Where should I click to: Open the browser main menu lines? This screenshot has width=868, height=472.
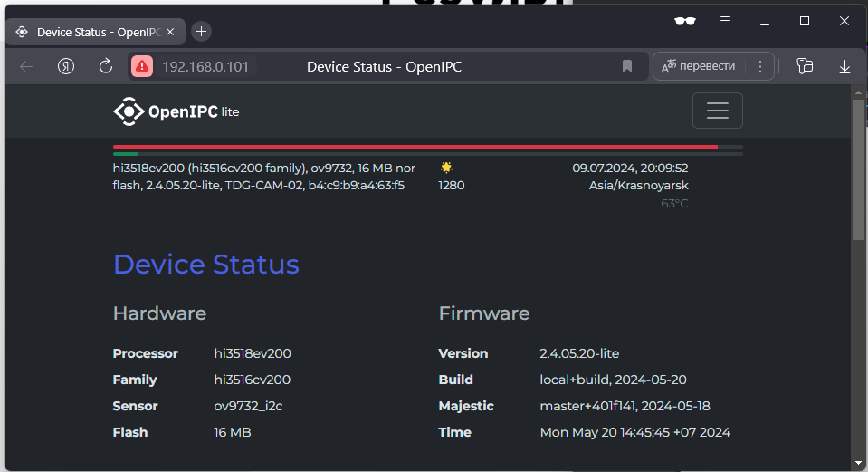click(725, 21)
